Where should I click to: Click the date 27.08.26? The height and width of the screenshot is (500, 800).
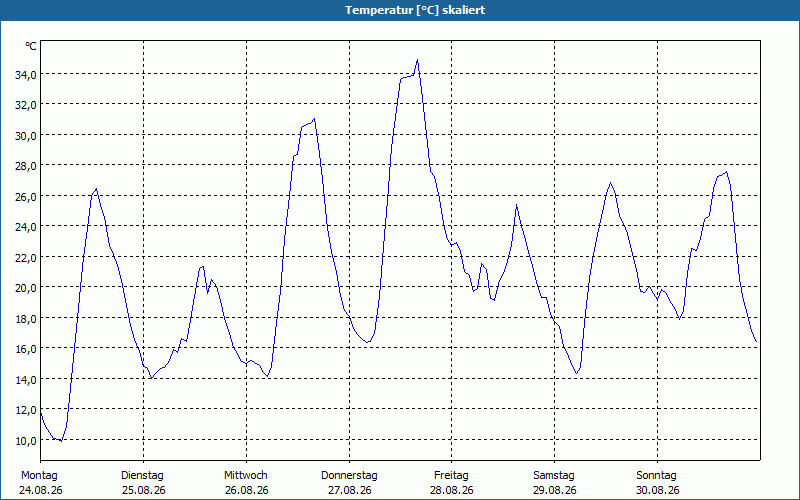tap(349, 490)
